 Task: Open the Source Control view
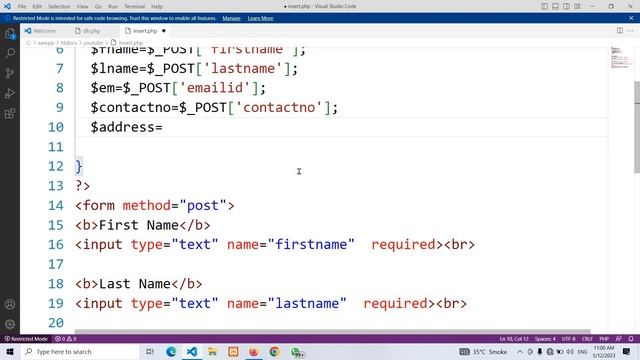pos(10,73)
